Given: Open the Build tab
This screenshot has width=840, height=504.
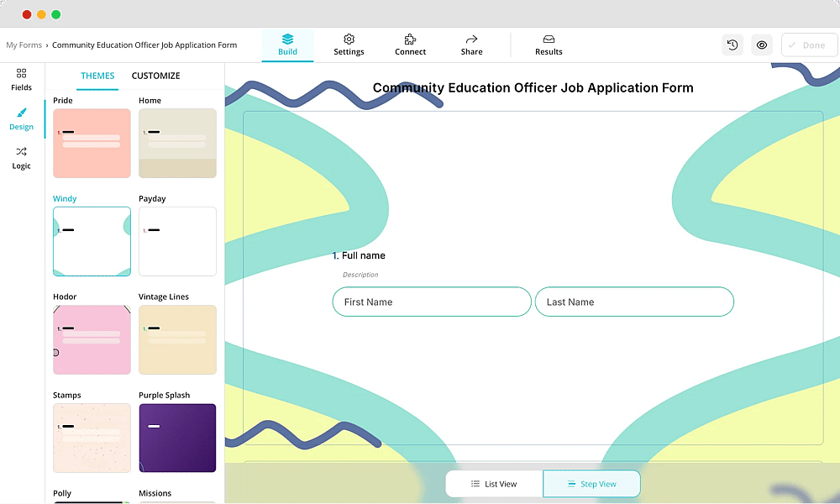Looking at the screenshot, I should pyautogui.click(x=287, y=45).
